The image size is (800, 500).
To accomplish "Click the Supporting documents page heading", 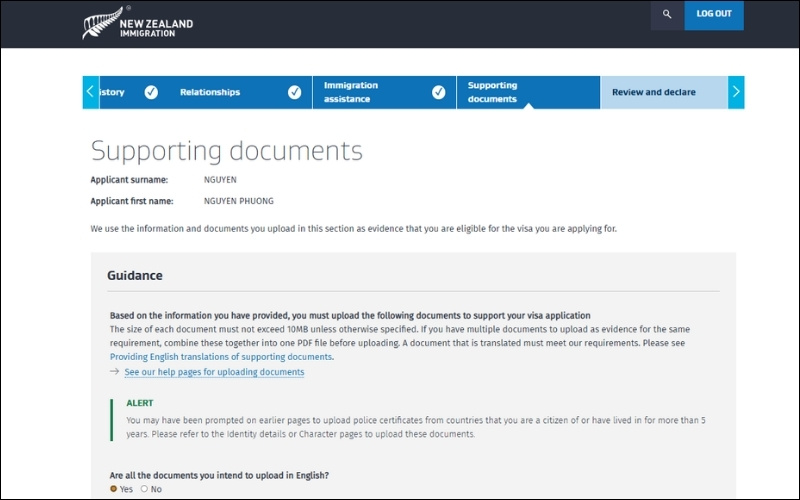I will click(x=227, y=151).
